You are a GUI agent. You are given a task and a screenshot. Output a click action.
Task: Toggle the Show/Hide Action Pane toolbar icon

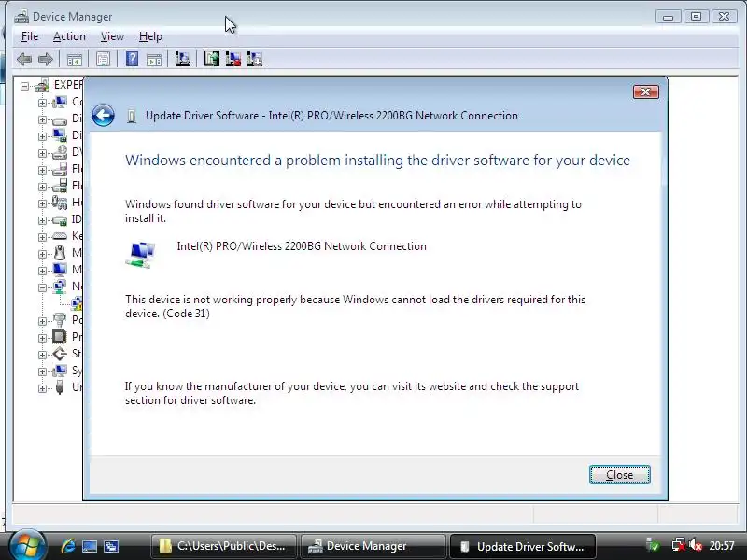click(x=154, y=60)
